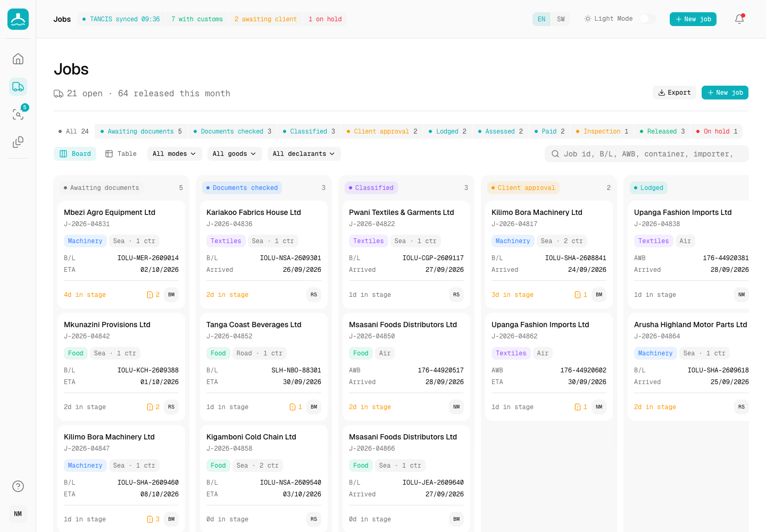Image resolution: width=766 pixels, height=532 pixels.
Task: Toggle the Light Mode switch
Action: tap(647, 19)
